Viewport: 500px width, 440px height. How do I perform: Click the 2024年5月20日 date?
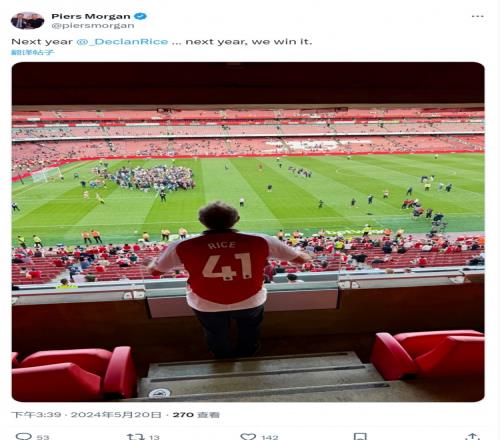point(116,415)
